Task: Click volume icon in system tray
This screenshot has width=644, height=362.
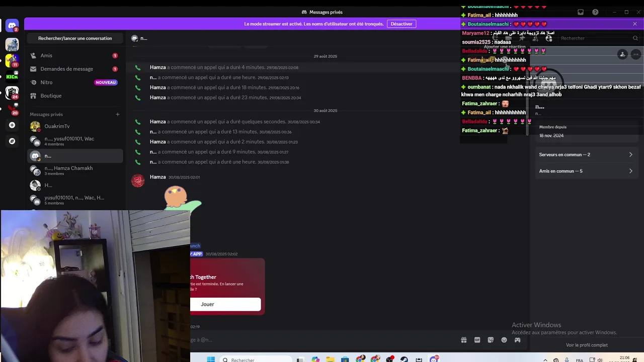Action: click(x=600, y=360)
